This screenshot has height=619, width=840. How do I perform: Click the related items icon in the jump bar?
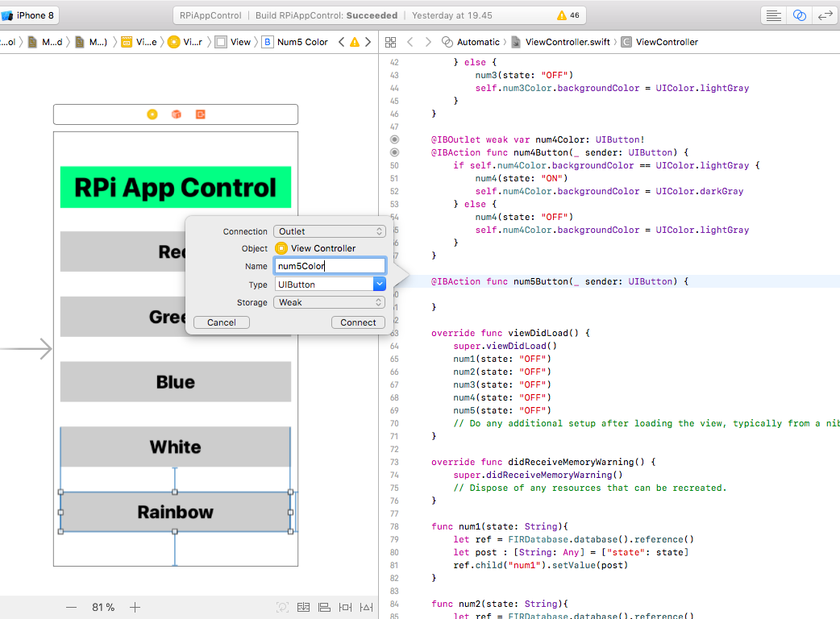[x=390, y=41]
